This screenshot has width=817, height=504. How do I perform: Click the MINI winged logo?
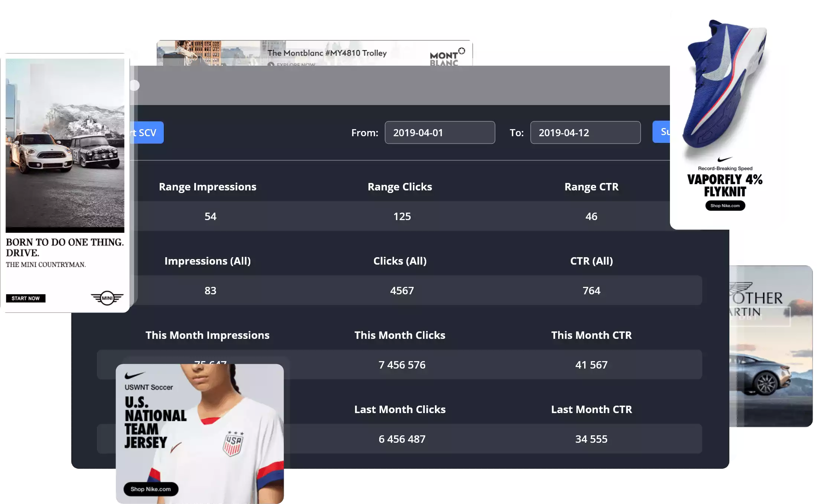pos(107,298)
